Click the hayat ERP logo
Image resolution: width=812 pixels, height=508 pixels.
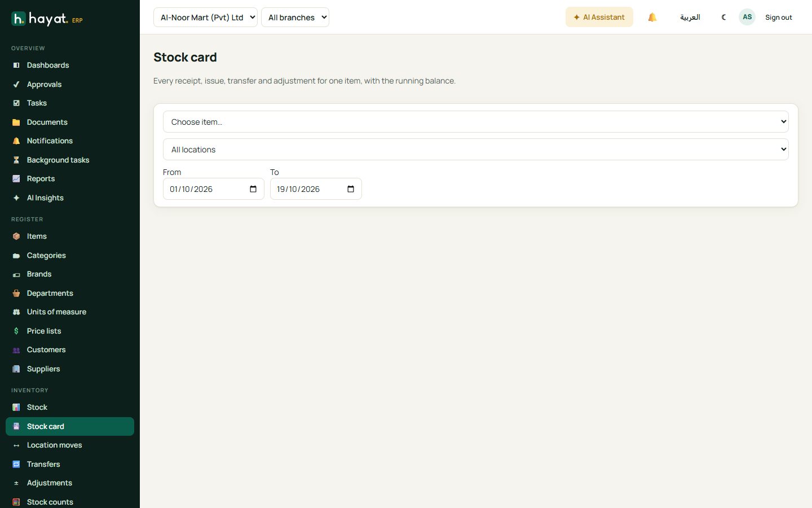pos(47,19)
